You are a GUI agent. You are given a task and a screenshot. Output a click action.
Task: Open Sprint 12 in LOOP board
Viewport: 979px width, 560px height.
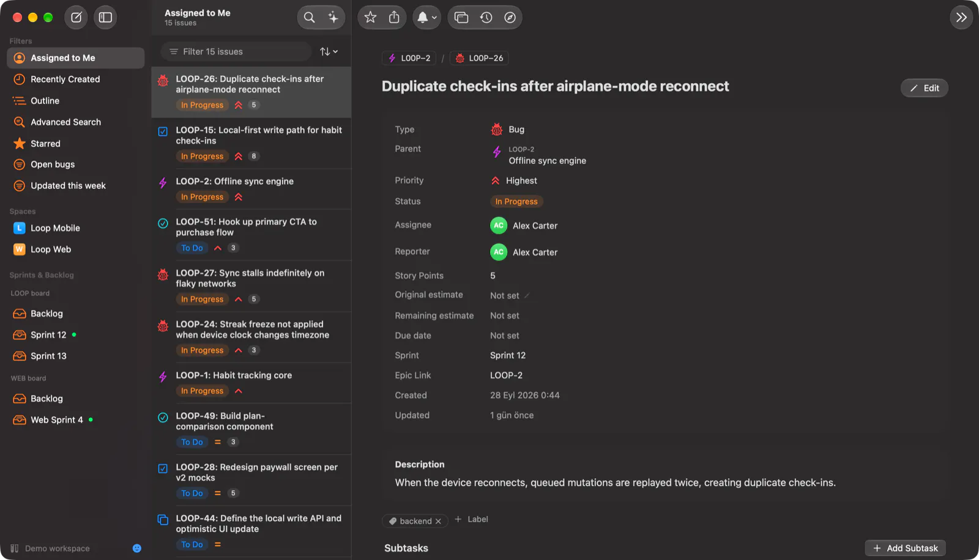(x=76, y=335)
